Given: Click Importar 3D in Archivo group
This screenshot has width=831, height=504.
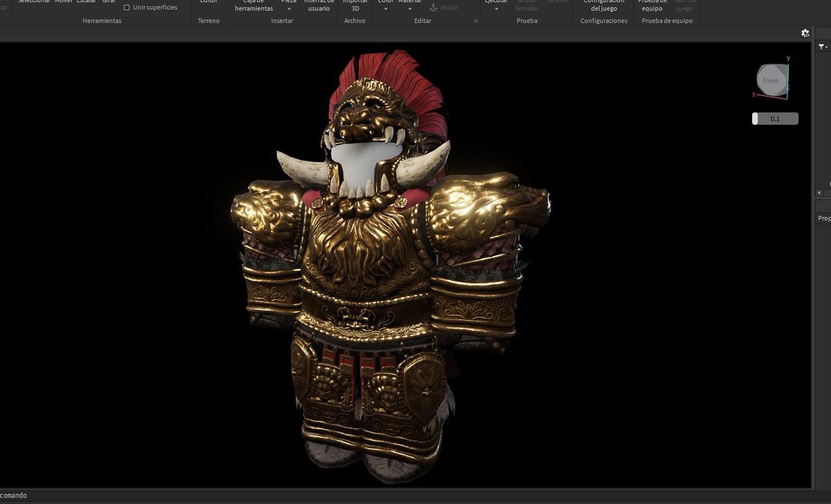Looking at the screenshot, I should [355, 5].
